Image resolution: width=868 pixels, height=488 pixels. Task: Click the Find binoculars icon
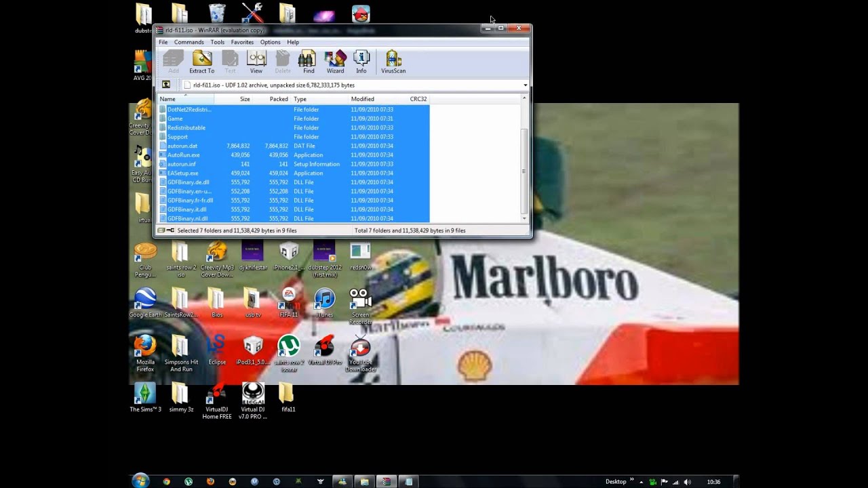click(x=309, y=62)
